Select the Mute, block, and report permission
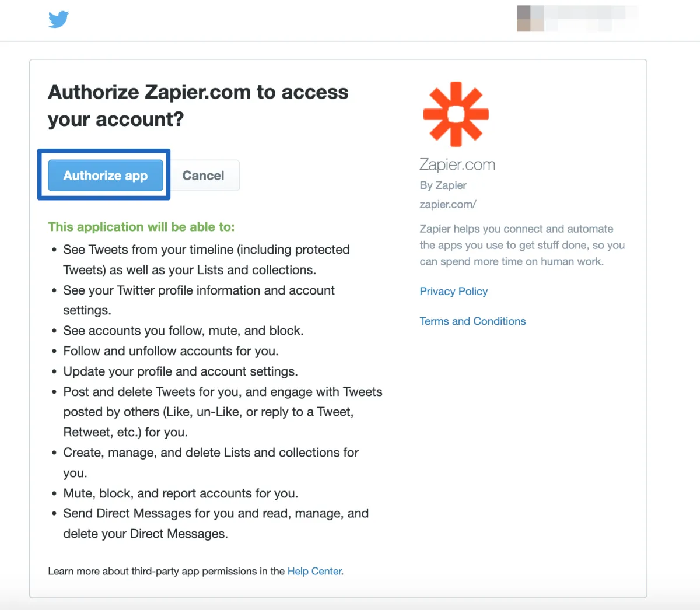The width and height of the screenshot is (700, 610). click(x=181, y=493)
